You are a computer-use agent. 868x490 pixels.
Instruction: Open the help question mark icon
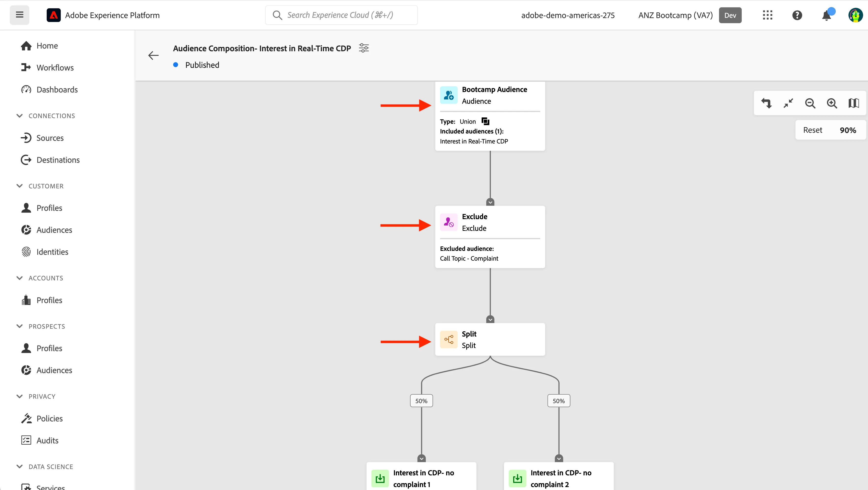(x=797, y=15)
